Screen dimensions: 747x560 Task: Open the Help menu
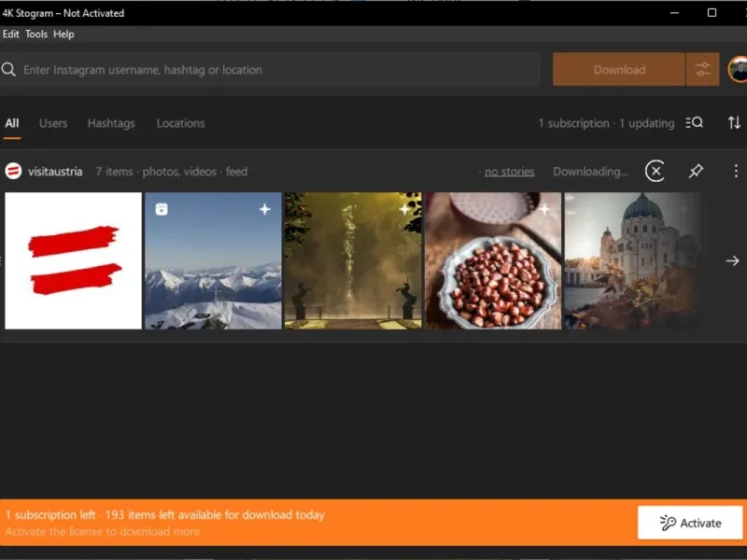click(x=63, y=35)
